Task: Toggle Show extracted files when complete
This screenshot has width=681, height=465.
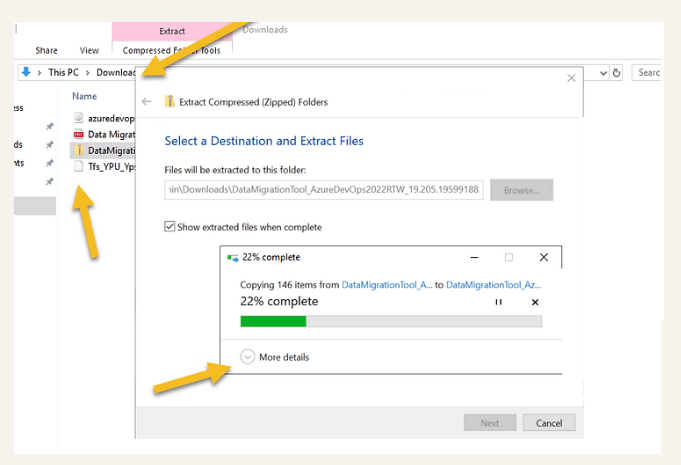Action: point(169,227)
